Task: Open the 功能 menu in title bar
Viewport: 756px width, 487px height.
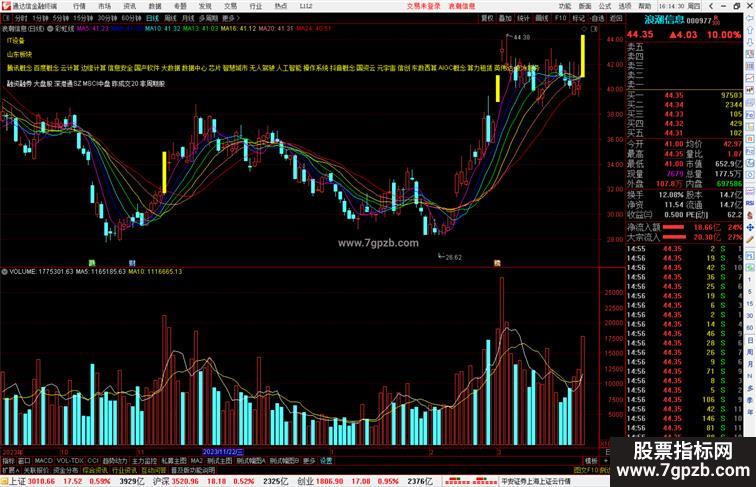Action: coord(565,6)
